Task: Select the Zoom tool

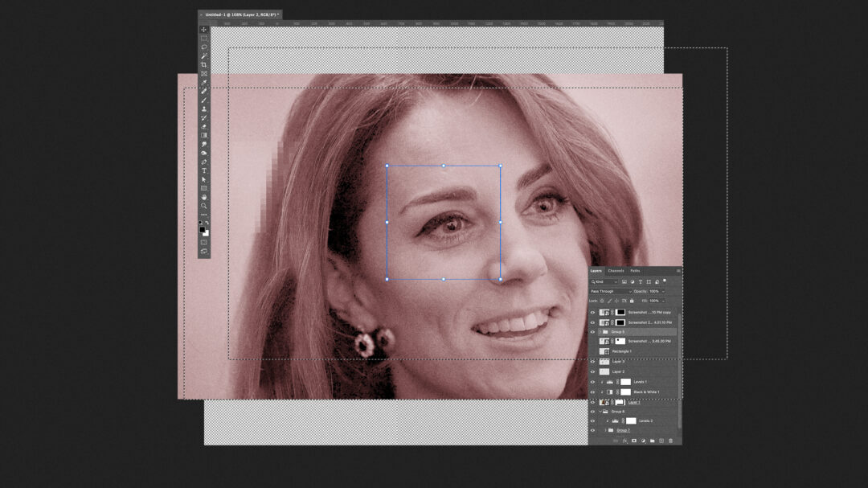Action: [x=204, y=206]
